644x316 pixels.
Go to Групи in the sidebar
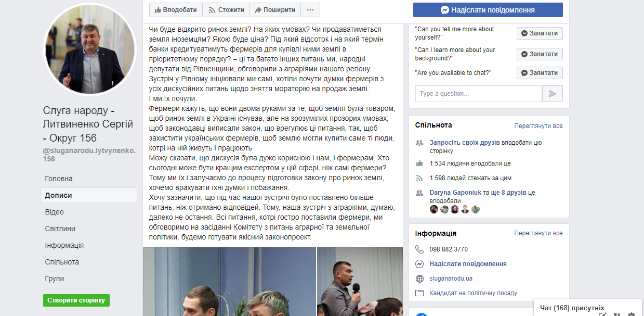coord(55,279)
